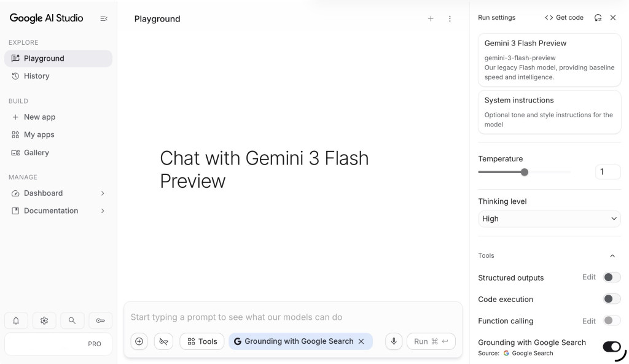Viewport: 629px width, 364px height.
Task: Click the History clock icon
Action: (15, 76)
